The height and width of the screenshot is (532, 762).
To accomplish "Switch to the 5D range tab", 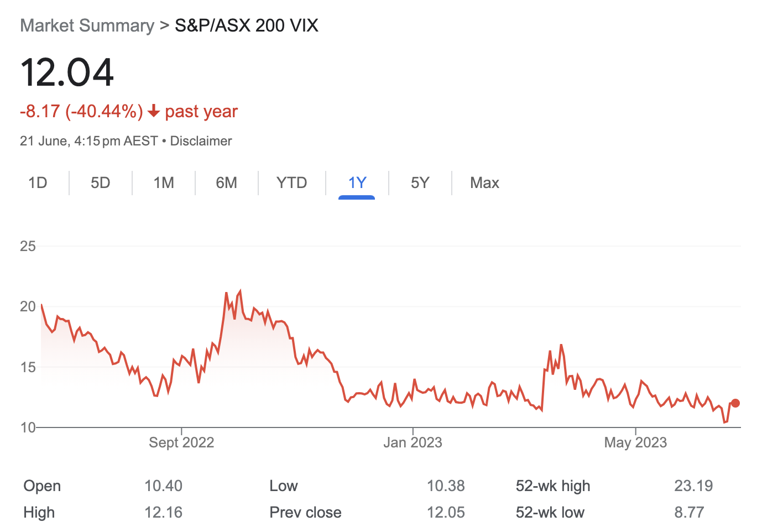I will tap(100, 183).
